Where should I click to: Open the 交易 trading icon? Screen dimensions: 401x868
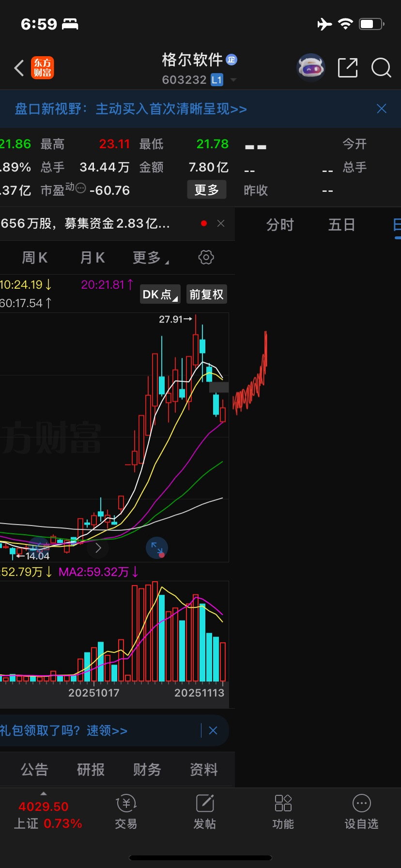(x=126, y=812)
